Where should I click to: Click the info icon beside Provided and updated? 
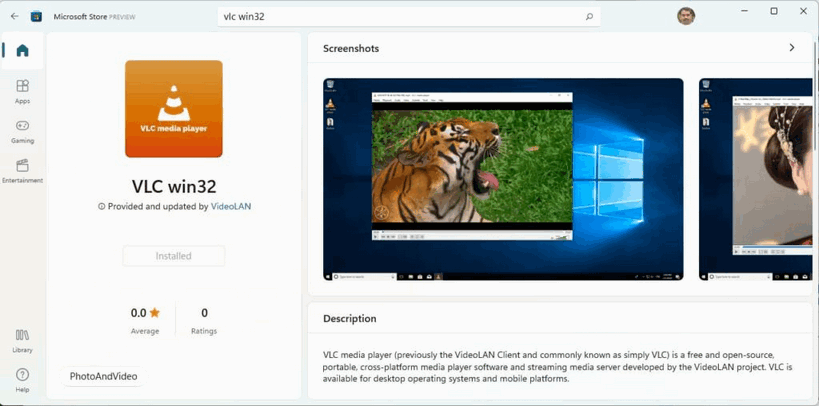[x=101, y=206]
